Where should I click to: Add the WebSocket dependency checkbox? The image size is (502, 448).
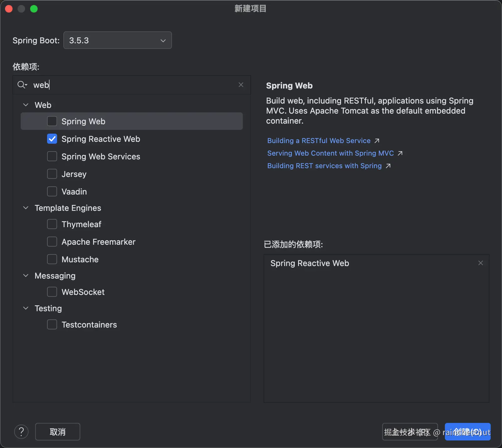click(52, 292)
